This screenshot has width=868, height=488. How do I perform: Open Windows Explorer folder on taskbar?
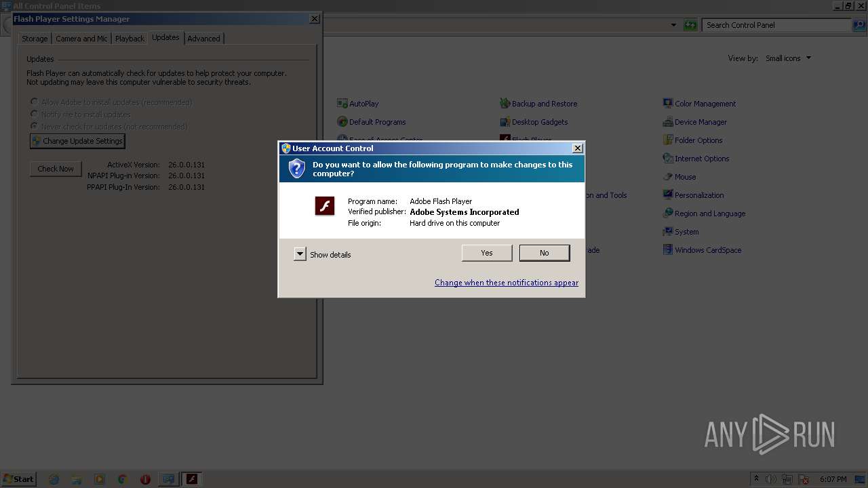pos(77,479)
